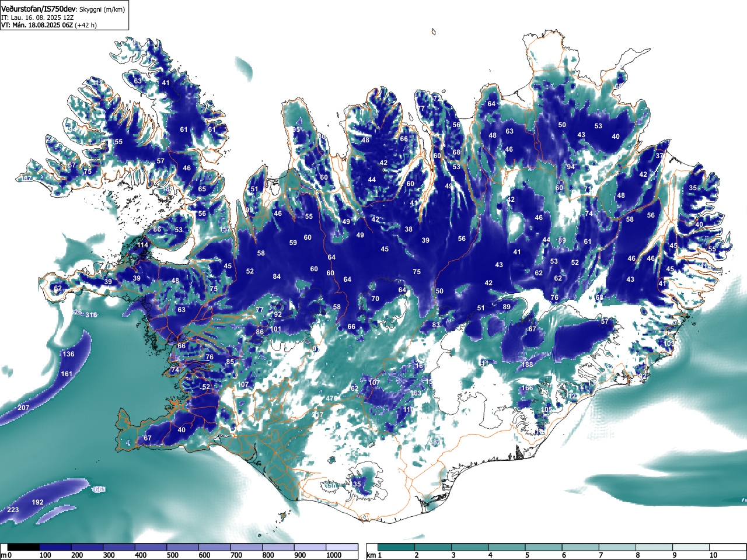Click the map value 37 in the northeast

[659, 156]
